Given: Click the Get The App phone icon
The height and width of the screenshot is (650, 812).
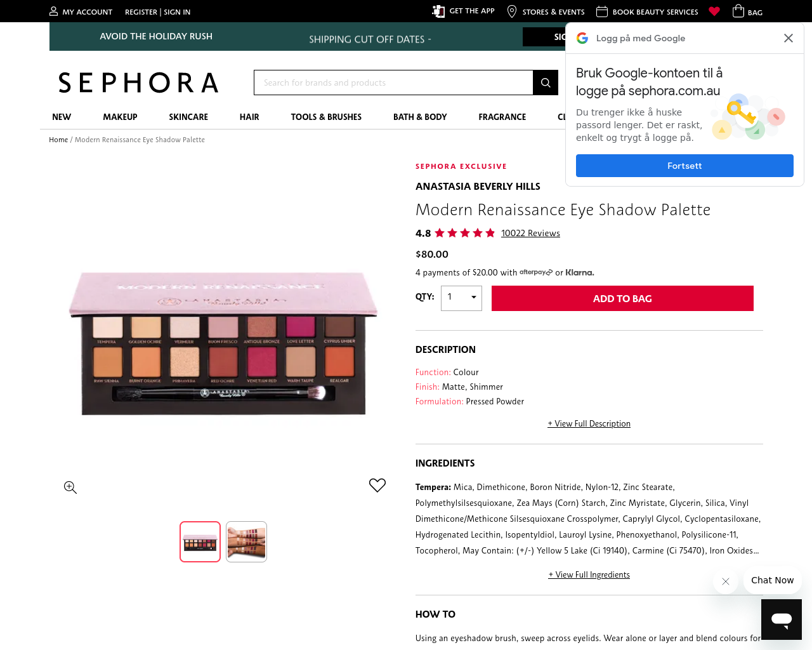Looking at the screenshot, I should click(438, 11).
